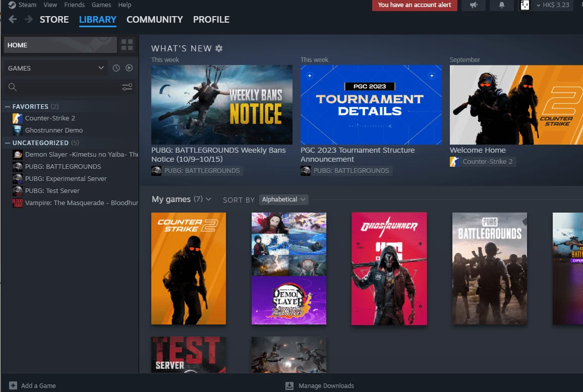
Task: Select the LIBRARY tab
Action: [98, 20]
